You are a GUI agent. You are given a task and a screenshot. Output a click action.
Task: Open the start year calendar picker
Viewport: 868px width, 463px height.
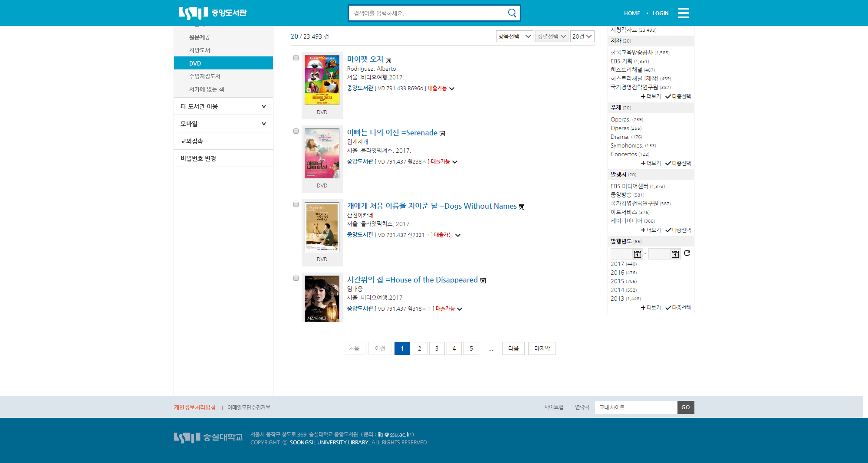point(637,254)
